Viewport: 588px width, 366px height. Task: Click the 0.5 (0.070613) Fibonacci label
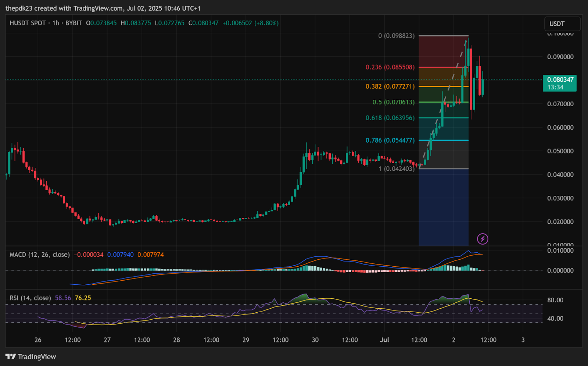pos(393,102)
